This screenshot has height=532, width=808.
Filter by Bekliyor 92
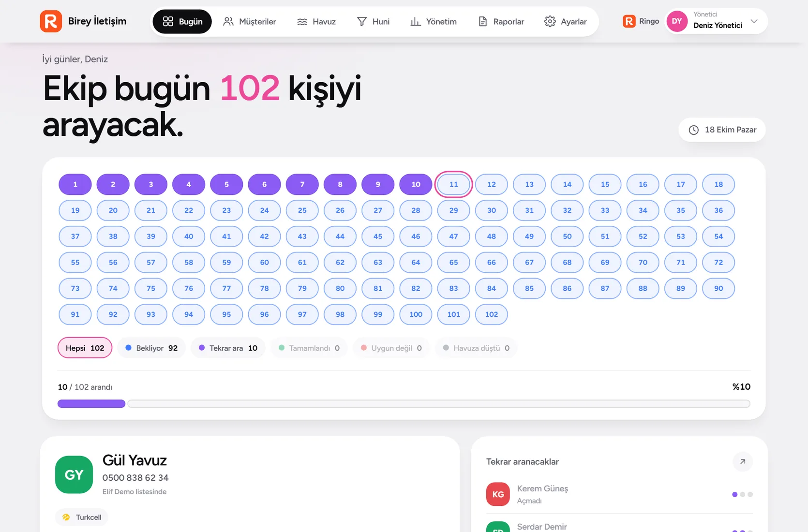click(x=151, y=348)
